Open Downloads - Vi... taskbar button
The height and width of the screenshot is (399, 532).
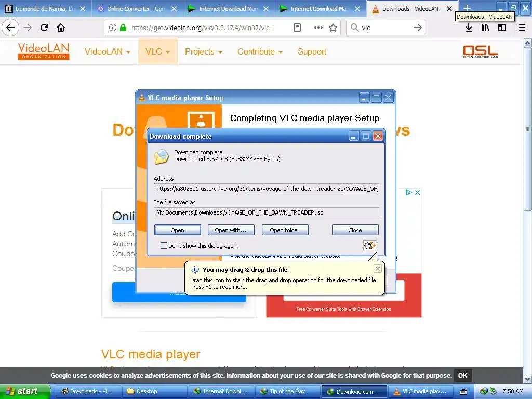click(x=87, y=392)
